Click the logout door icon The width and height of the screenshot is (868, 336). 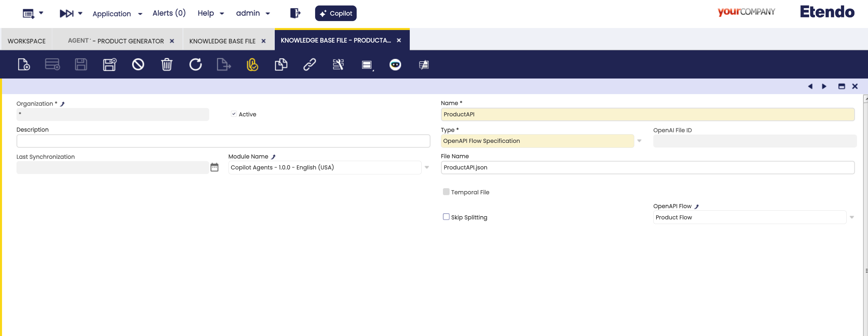click(x=295, y=13)
